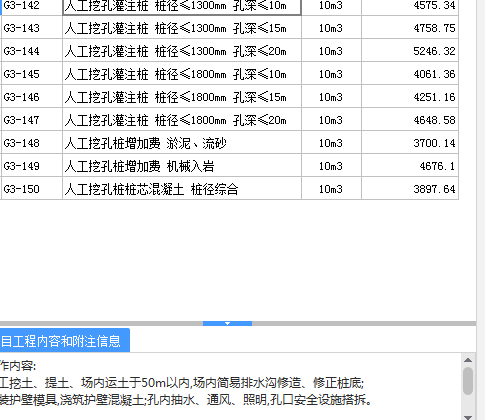Click item name 桩径≤1300mm 孔深≤20m
Screen dimensions: 485x420
point(182,51)
